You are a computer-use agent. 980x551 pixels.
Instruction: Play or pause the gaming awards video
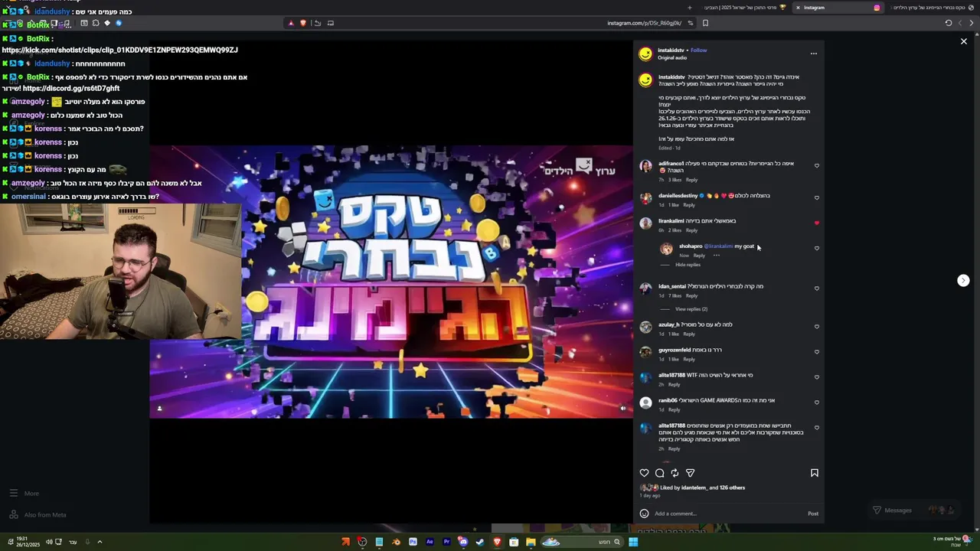(391, 282)
